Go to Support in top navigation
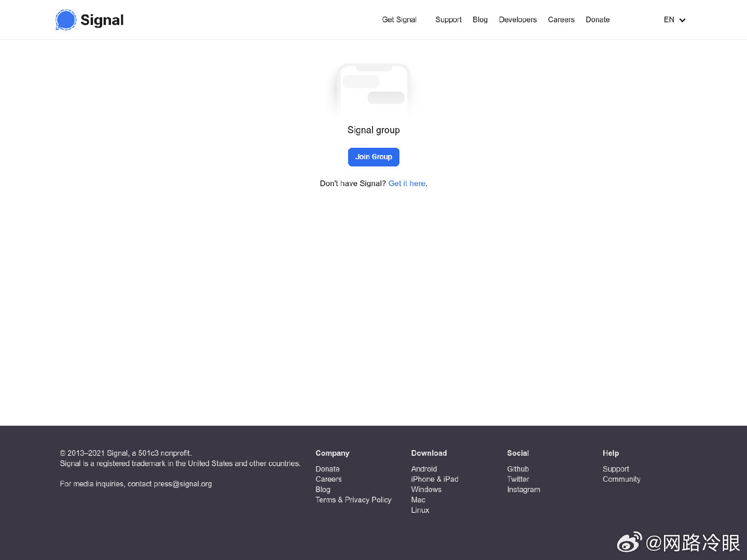Viewport: 747px width, 560px height. tap(448, 20)
